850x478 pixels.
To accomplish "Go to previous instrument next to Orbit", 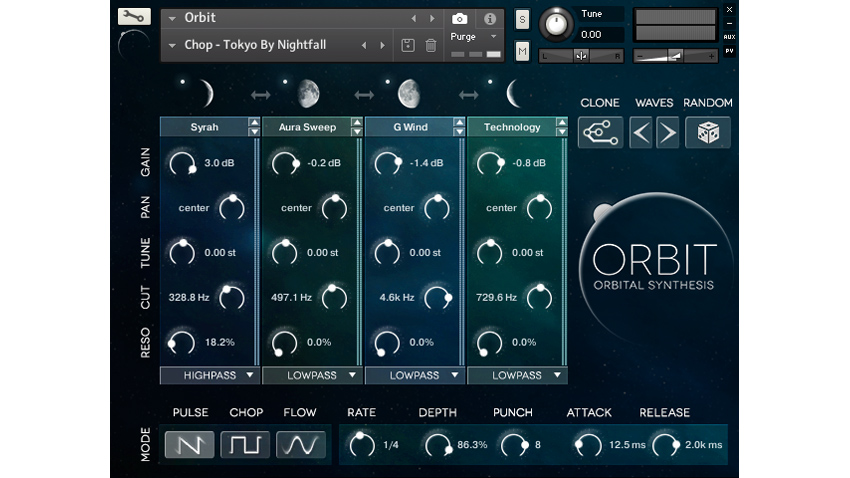I will click(414, 19).
